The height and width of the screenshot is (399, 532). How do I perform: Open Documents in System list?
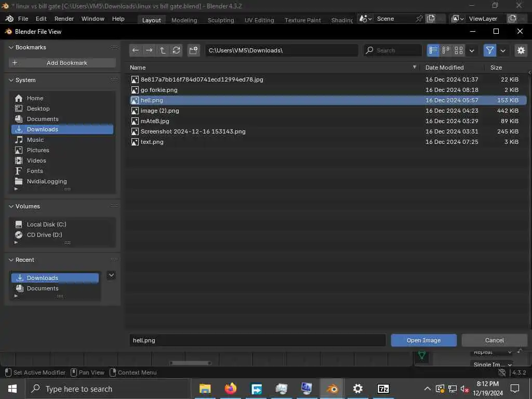point(62,119)
